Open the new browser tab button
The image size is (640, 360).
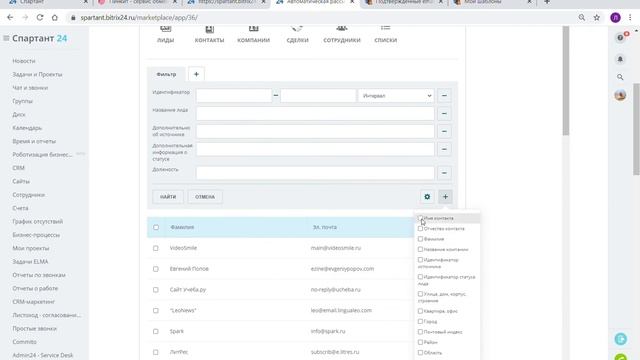tap(547, 2)
